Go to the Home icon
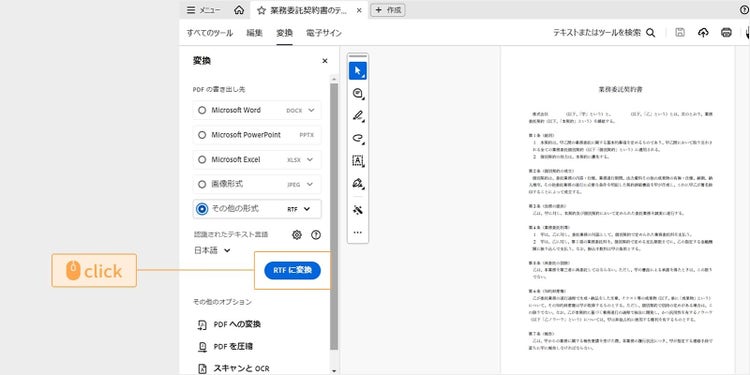 pos(239,10)
